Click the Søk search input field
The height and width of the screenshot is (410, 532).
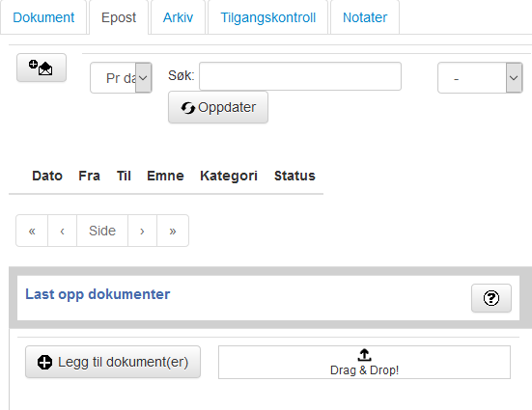[x=300, y=76]
